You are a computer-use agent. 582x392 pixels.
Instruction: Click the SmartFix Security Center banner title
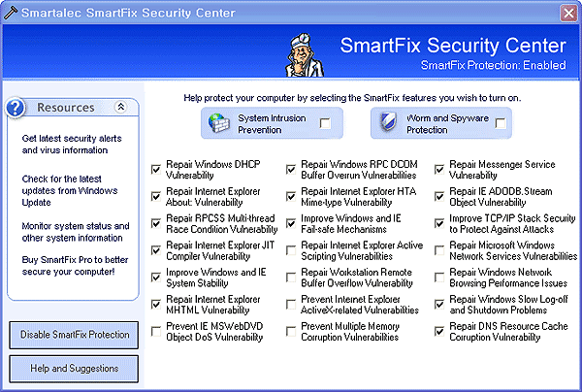click(453, 46)
